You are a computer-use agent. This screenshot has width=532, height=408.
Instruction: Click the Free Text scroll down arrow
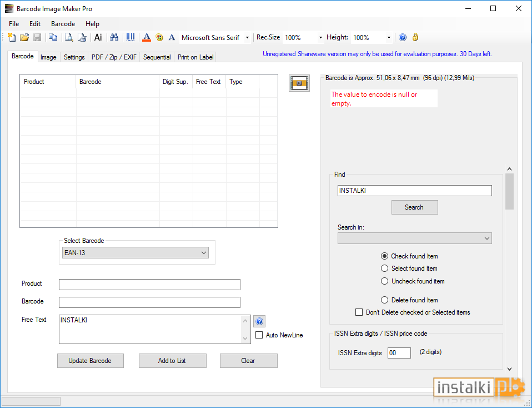tap(245, 339)
